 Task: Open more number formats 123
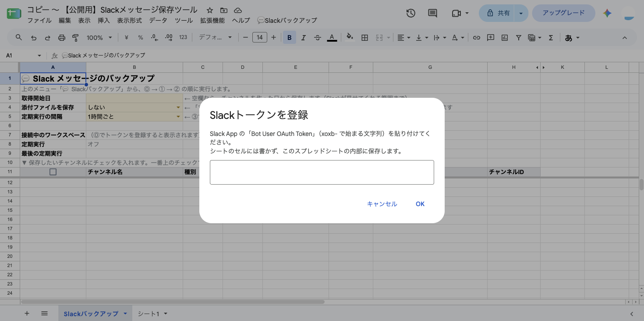[183, 38]
